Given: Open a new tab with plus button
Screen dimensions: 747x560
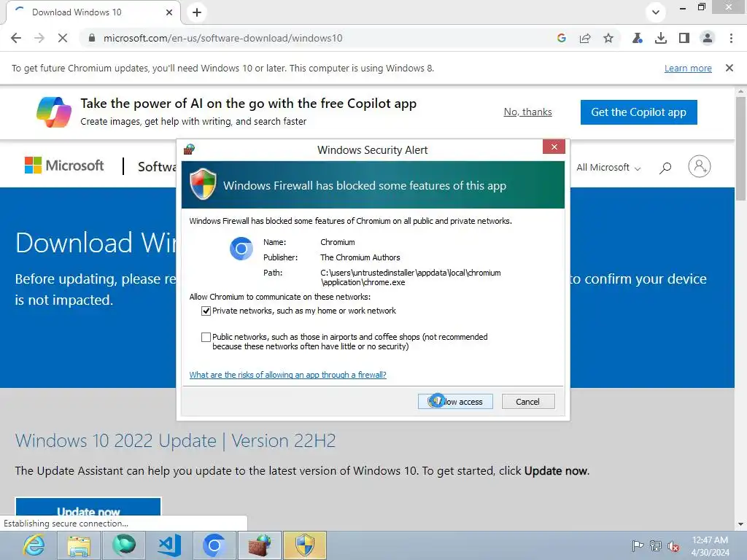Looking at the screenshot, I should [197, 12].
